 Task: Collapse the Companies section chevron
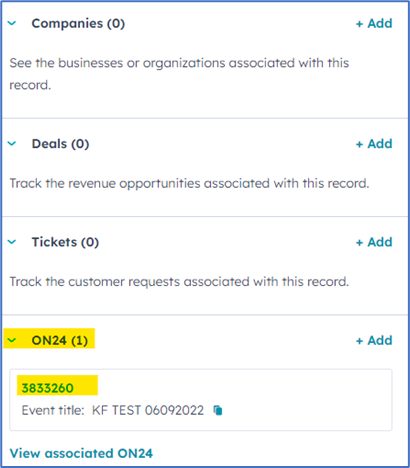[x=12, y=23]
